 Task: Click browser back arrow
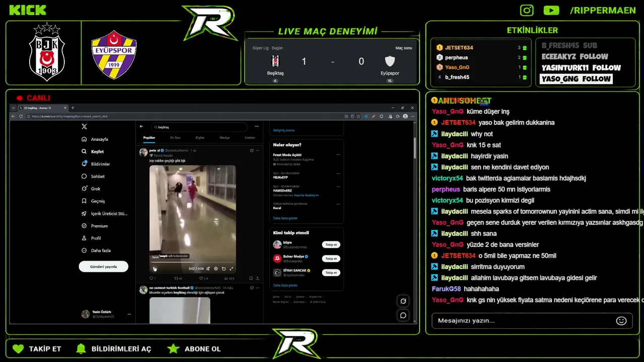click(x=14, y=116)
